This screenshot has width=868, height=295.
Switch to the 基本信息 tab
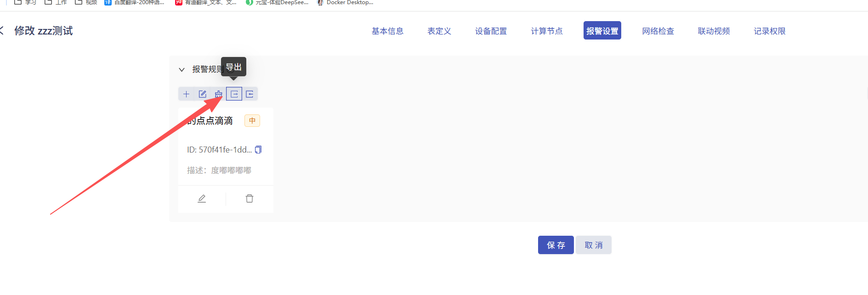pos(387,31)
